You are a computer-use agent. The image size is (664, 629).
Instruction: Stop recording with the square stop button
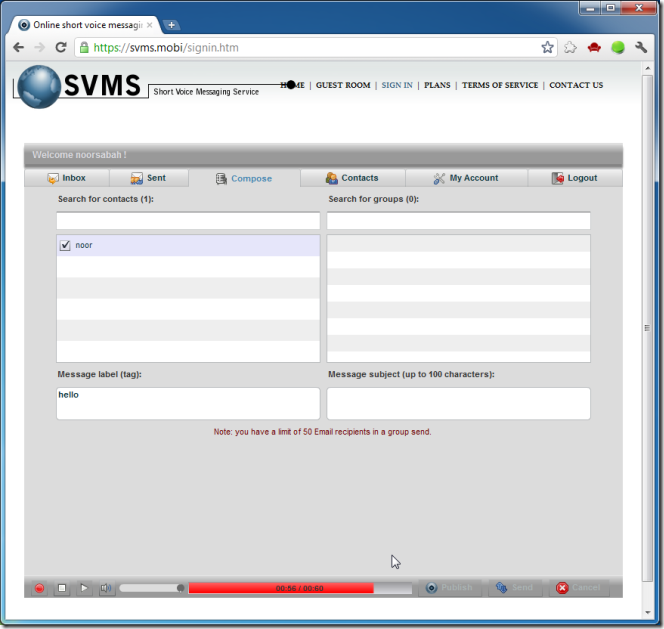coord(62,588)
